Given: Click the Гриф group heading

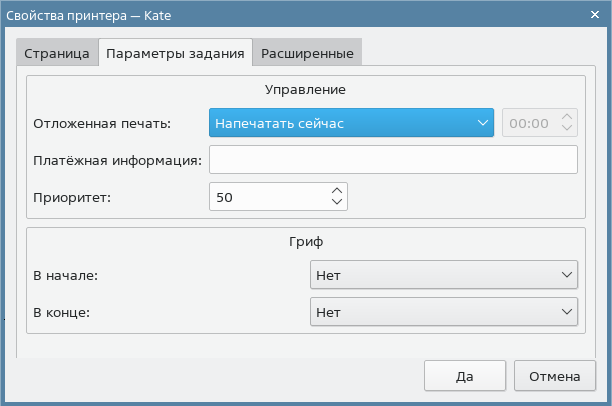Looking at the screenshot, I should tap(305, 241).
